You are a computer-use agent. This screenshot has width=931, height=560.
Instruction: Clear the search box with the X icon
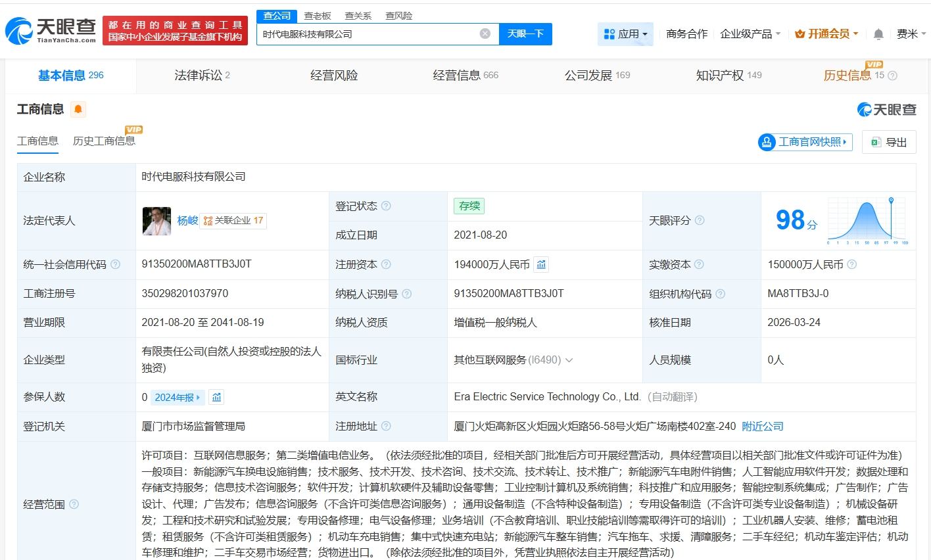click(x=485, y=34)
